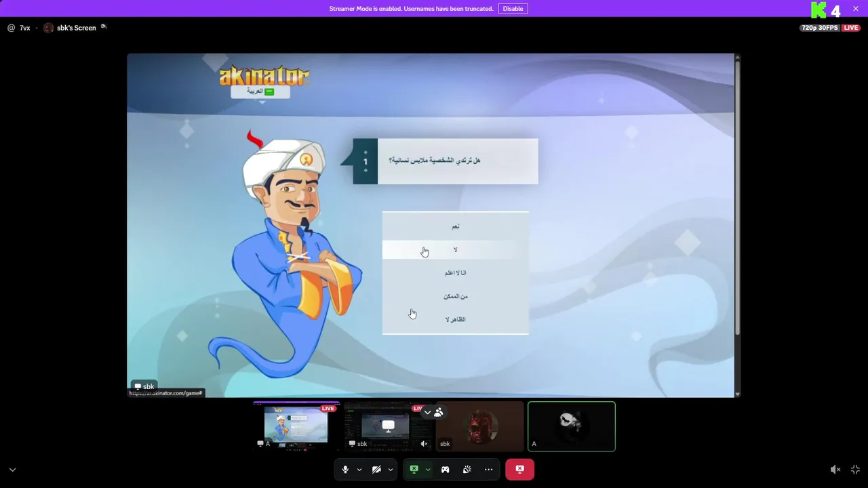The width and height of the screenshot is (868, 488).
Task: Click the Akinator logo
Action: [264, 75]
